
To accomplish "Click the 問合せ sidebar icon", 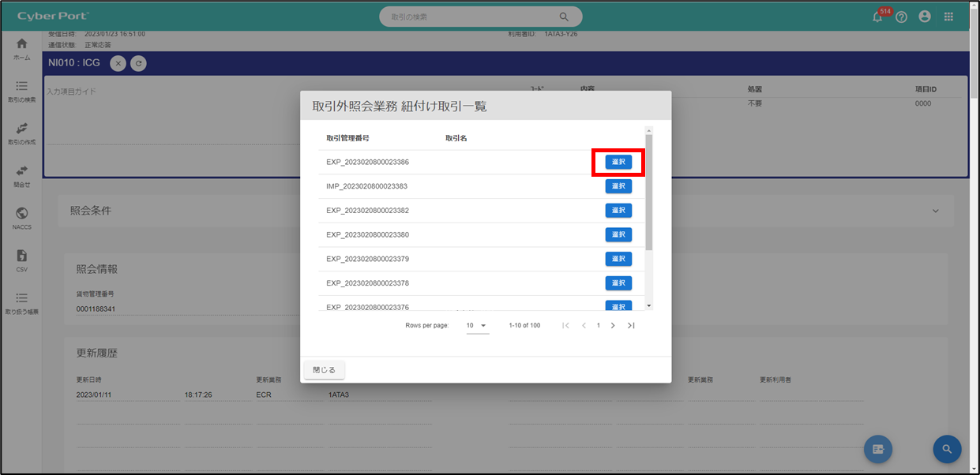I will [22, 174].
